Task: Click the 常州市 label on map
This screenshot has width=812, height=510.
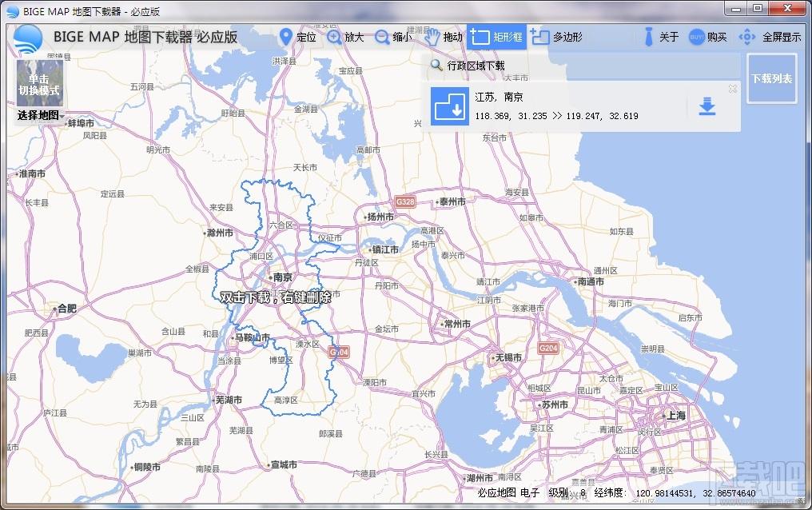Action: pos(457,324)
